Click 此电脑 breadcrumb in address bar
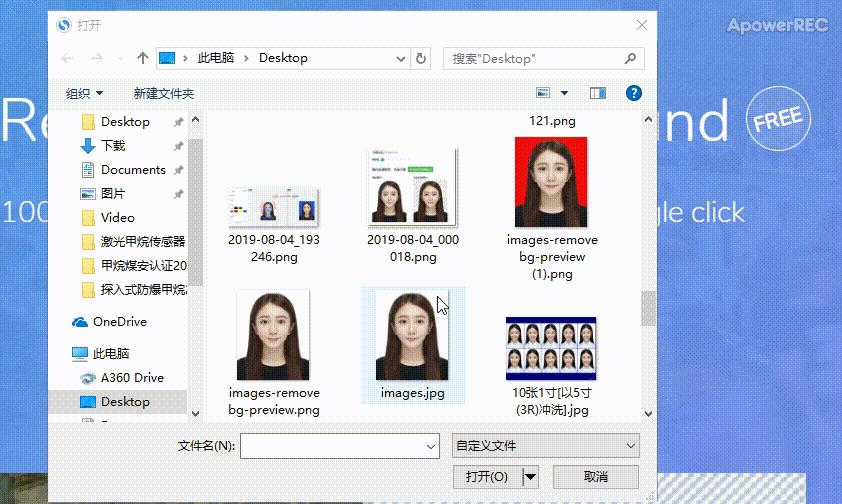 coord(216,58)
